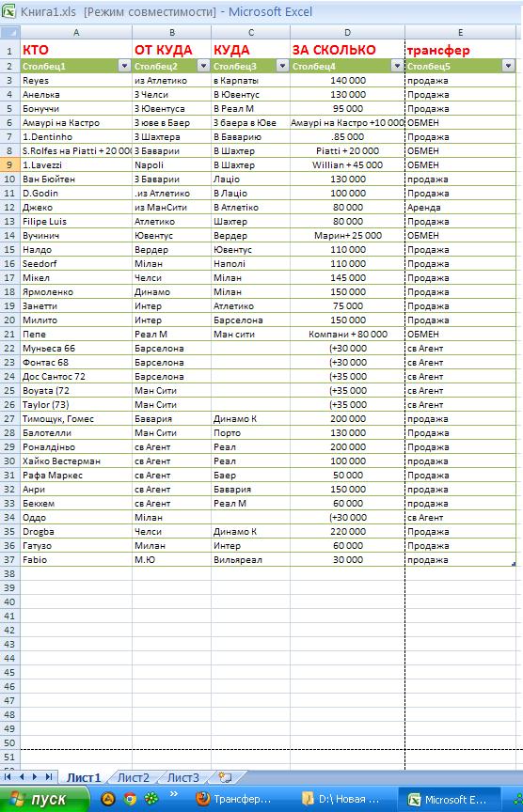Select the 'из МанСити' cell

pyautogui.click(x=171, y=207)
